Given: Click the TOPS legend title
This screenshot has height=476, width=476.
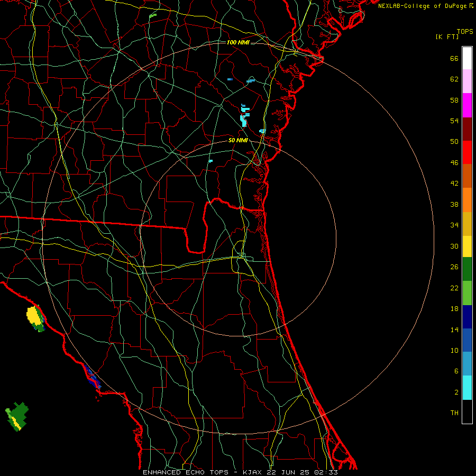Looking at the screenshot, I should click(465, 32).
